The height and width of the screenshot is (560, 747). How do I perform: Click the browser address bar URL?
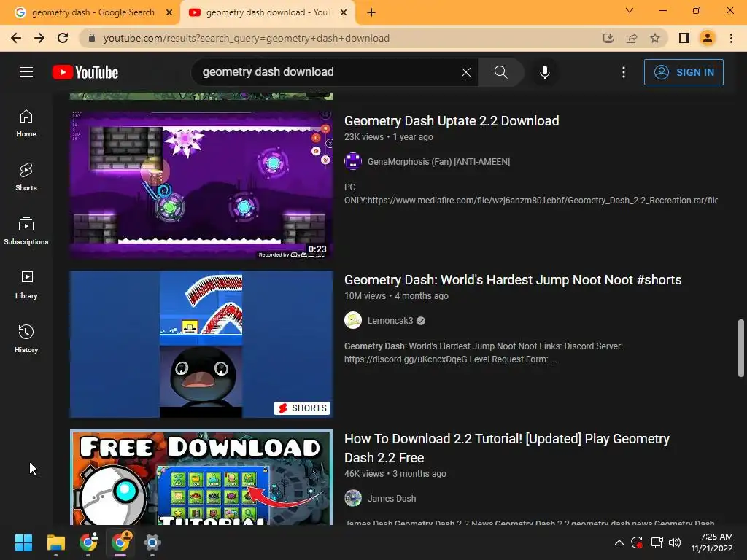[247, 38]
